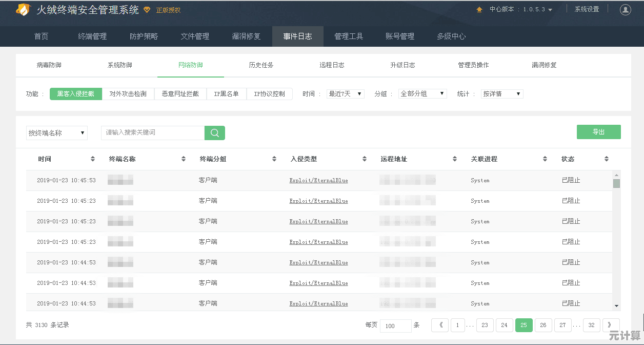Go to page 26
The image size is (644, 345).
544,325
